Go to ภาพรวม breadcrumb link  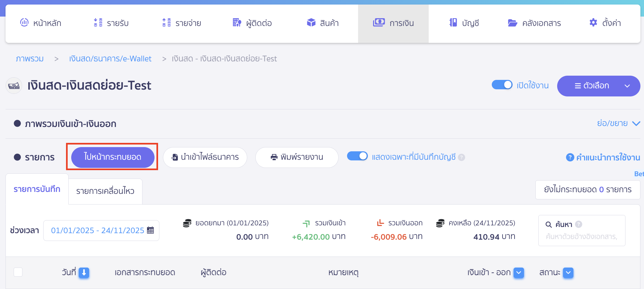[x=30, y=59]
